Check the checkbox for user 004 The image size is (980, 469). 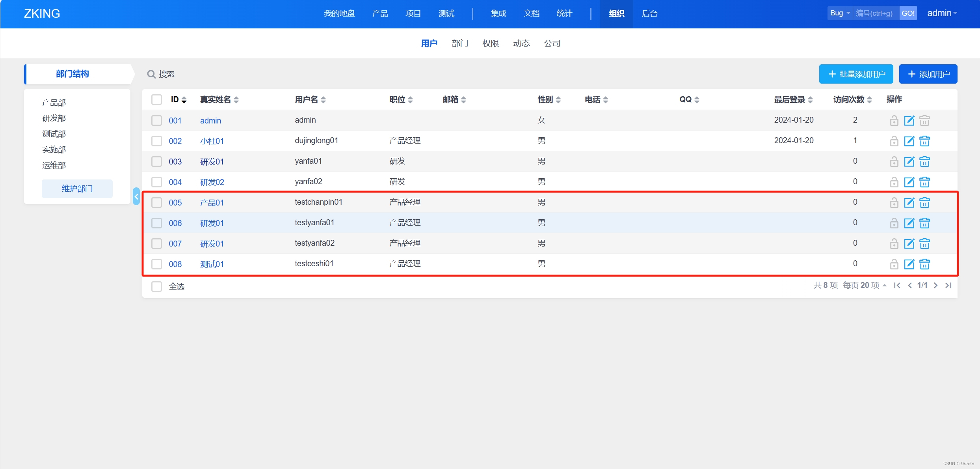click(156, 182)
